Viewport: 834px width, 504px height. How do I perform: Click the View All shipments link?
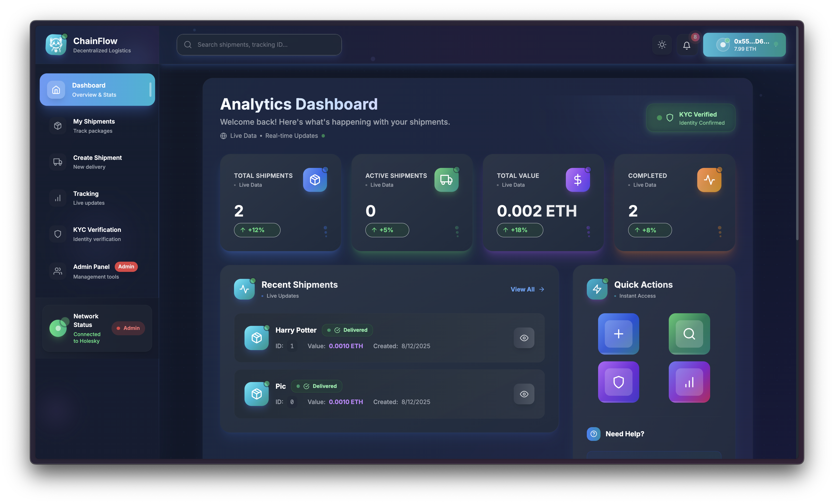(x=527, y=289)
